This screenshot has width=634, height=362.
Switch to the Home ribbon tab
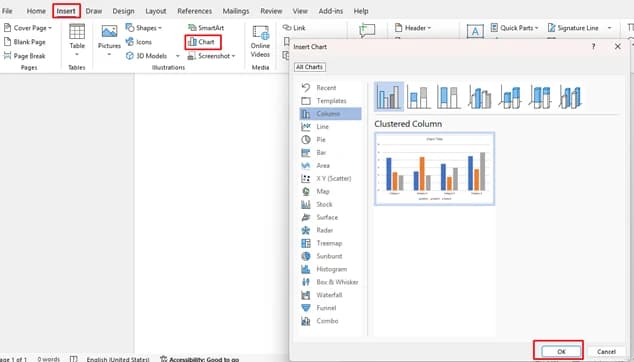pos(36,11)
